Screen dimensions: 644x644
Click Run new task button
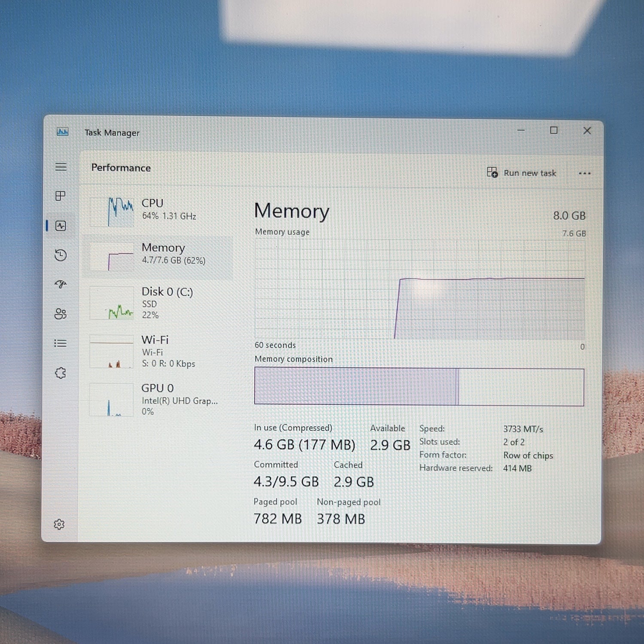521,173
